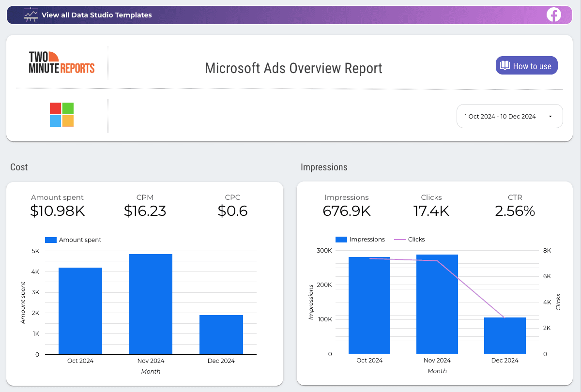Click the chart icon in the top banner
This screenshot has height=392, width=581.
tap(31, 15)
